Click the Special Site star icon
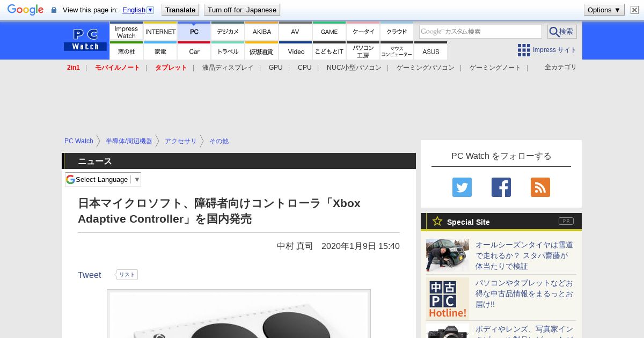The width and height of the screenshot is (644, 338). tap(437, 221)
